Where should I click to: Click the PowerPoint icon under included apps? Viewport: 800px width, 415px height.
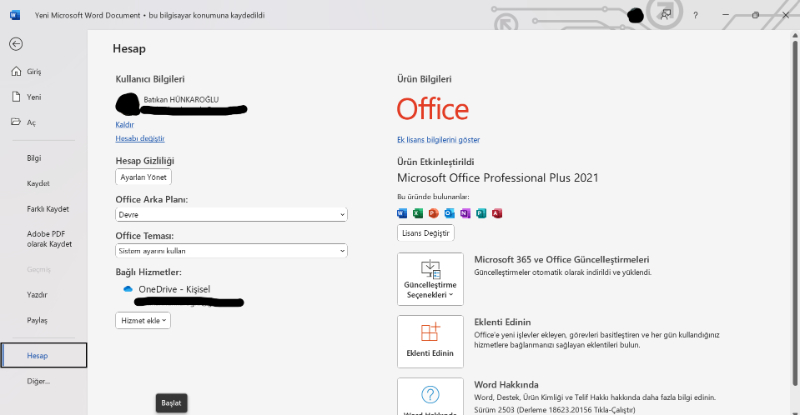click(434, 213)
